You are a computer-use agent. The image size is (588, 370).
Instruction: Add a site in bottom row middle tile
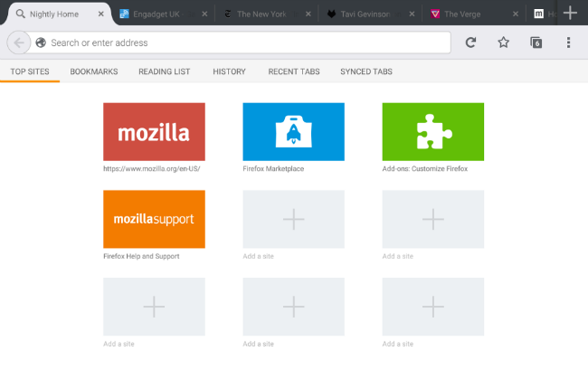[x=294, y=307]
